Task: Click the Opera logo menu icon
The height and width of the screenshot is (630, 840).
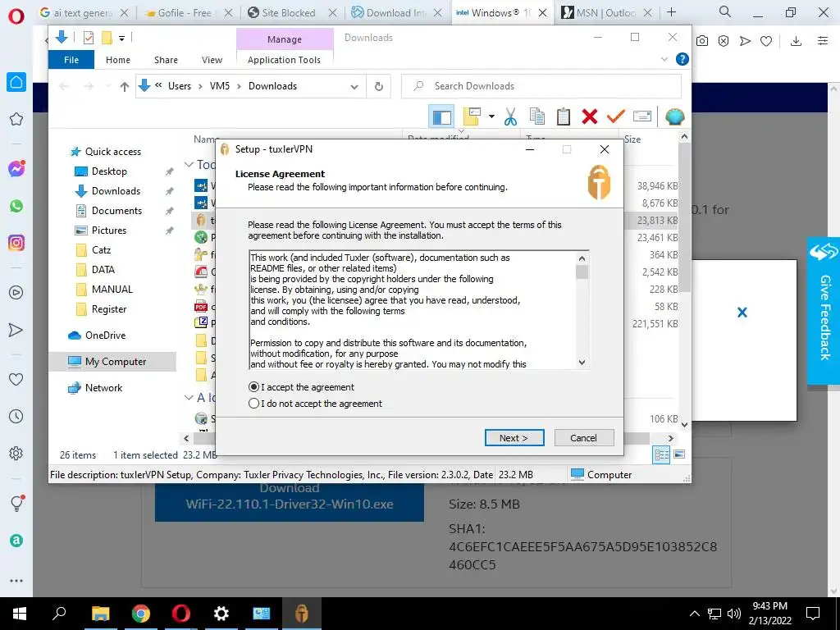Action: point(16,16)
